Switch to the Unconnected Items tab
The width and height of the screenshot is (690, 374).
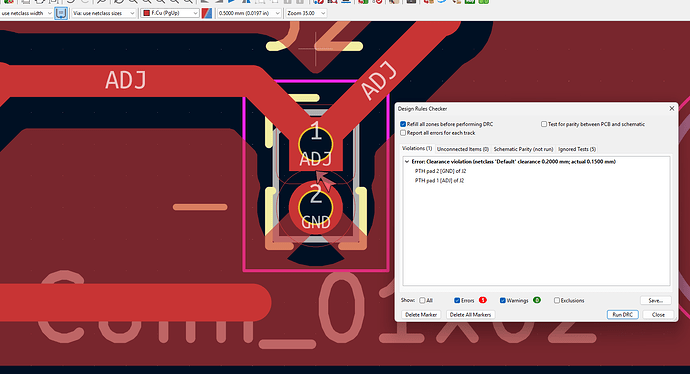pyautogui.click(x=462, y=149)
